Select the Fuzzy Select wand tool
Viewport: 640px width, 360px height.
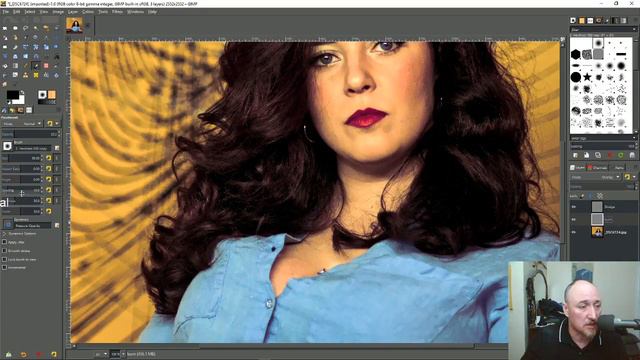click(36, 28)
